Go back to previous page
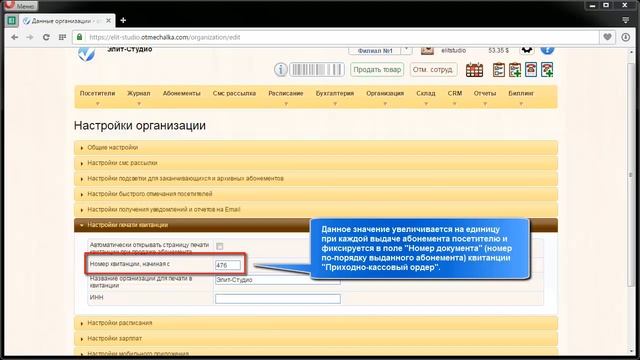This screenshot has height=360, width=640. point(15,37)
